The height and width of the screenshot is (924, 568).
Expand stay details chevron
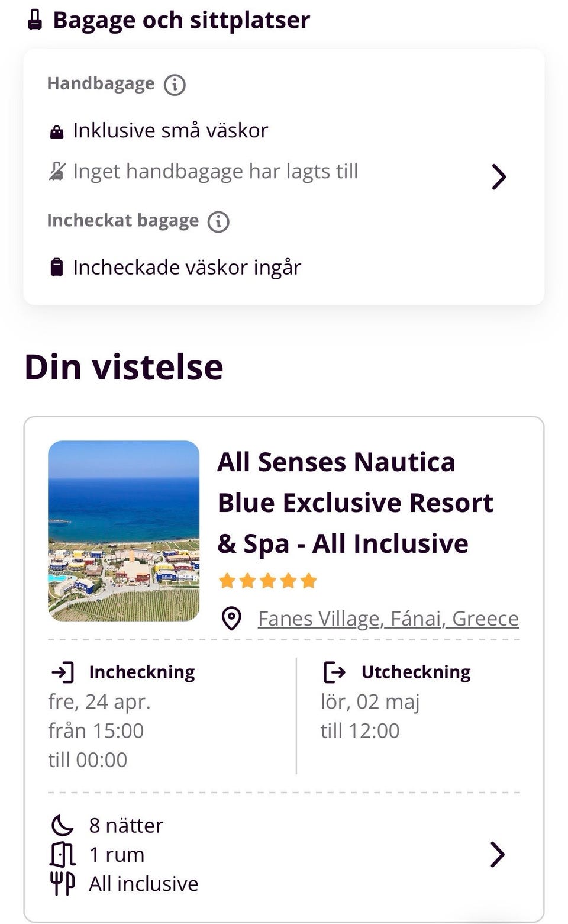[498, 854]
